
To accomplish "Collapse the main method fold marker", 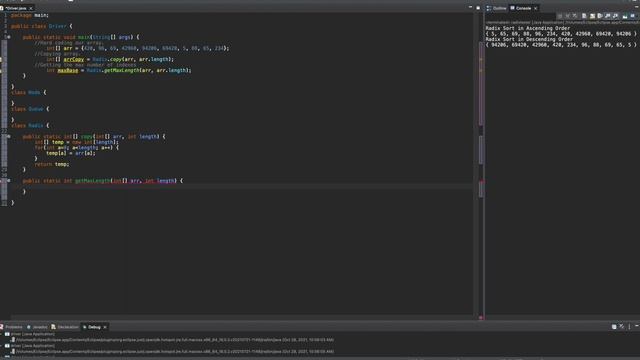I will click(x=8, y=37).
